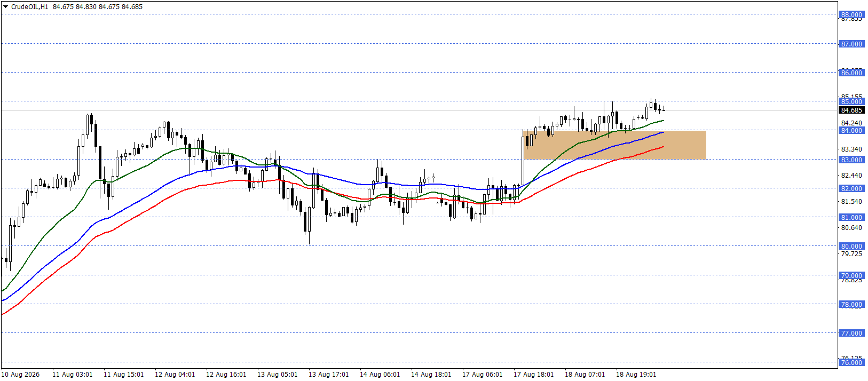This screenshot has width=868, height=381.
Task: Click the 18 Aug 19:01 time label
Action: [636, 374]
